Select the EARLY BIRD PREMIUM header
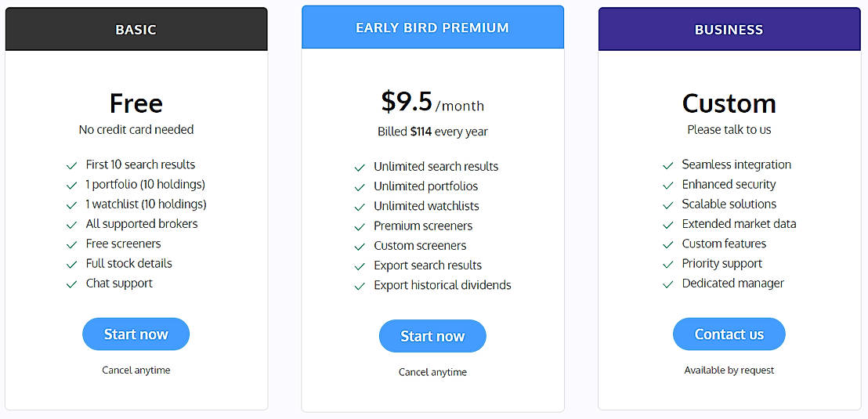This screenshot has width=868, height=419. point(432,27)
